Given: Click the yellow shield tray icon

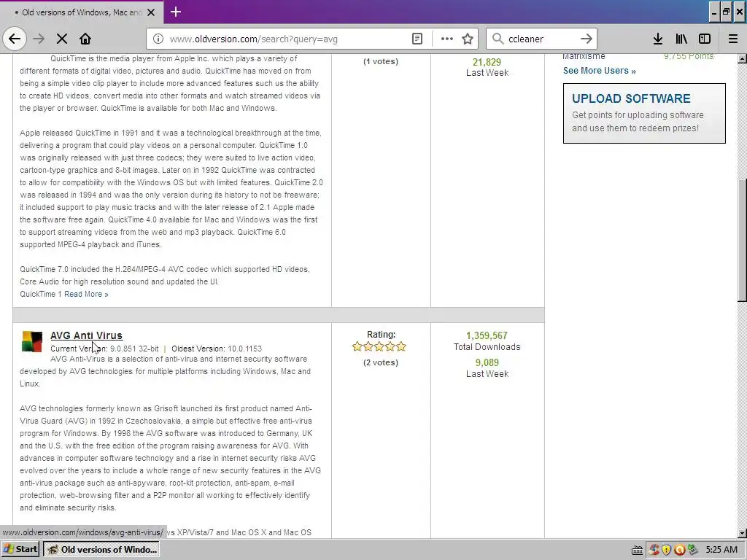Looking at the screenshot, I should pos(667,550).
